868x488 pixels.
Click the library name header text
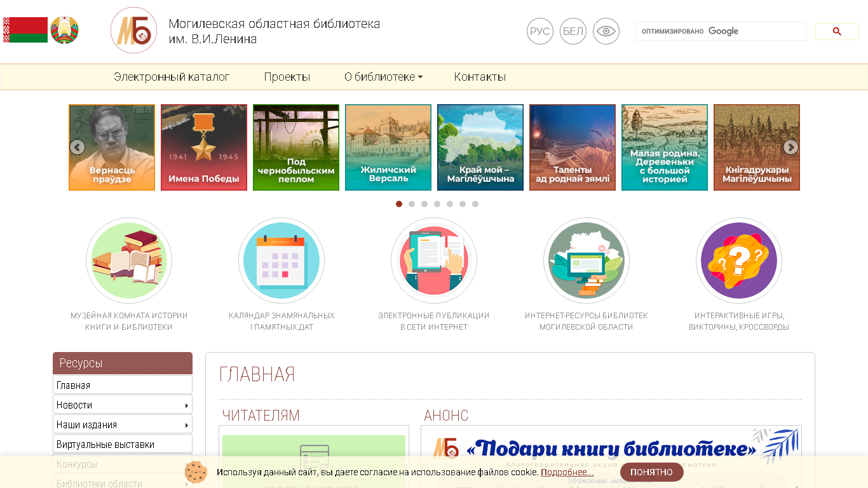(274, 31)
